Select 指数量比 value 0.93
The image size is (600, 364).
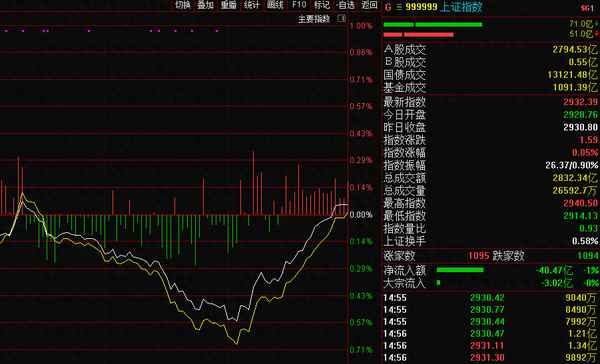[x=590, y=229]
